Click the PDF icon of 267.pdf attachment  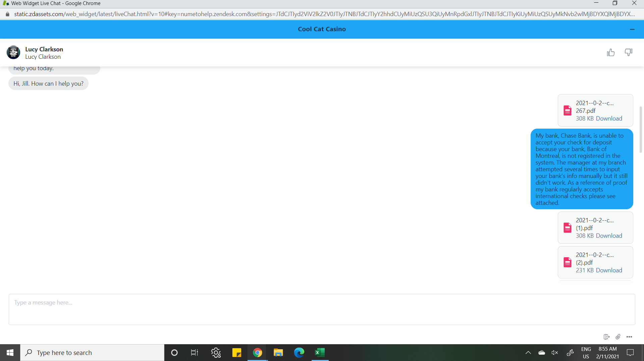coord(568,110)
